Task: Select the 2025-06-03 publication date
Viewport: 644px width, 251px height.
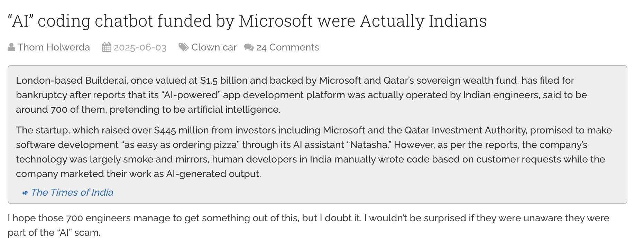Action: [140, 47]
